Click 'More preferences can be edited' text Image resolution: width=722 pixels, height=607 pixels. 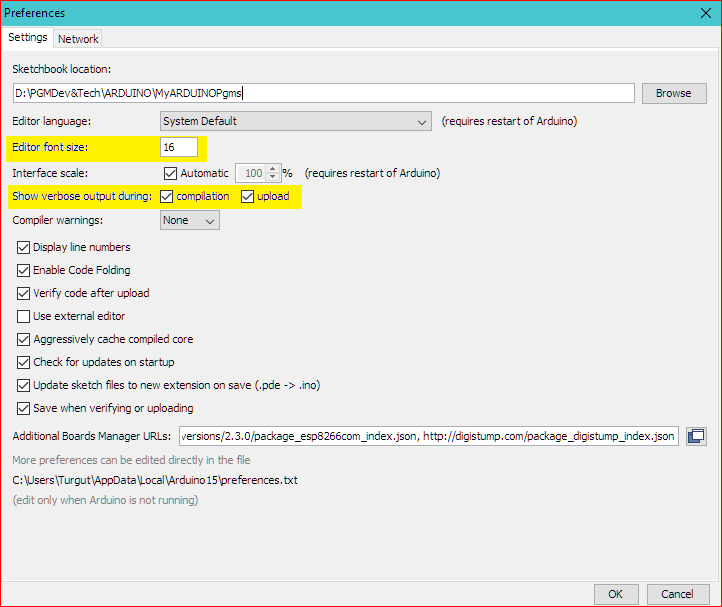coord(131,460)
